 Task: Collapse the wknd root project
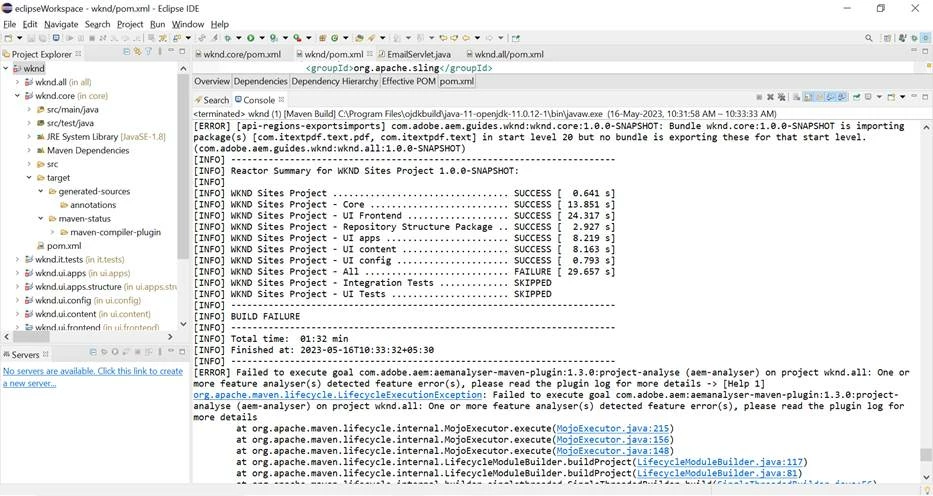pos(6,68)
